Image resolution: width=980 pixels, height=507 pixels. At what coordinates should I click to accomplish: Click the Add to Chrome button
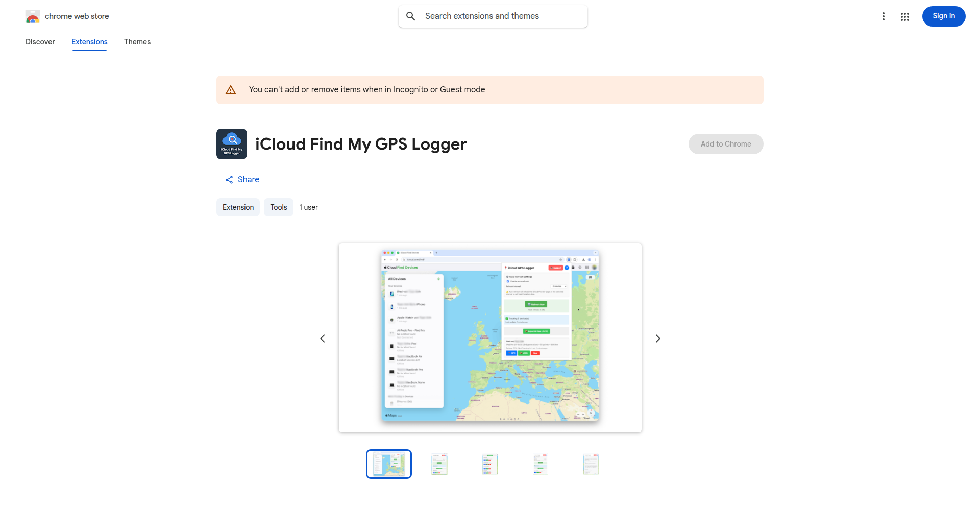(x=725, y=143)
